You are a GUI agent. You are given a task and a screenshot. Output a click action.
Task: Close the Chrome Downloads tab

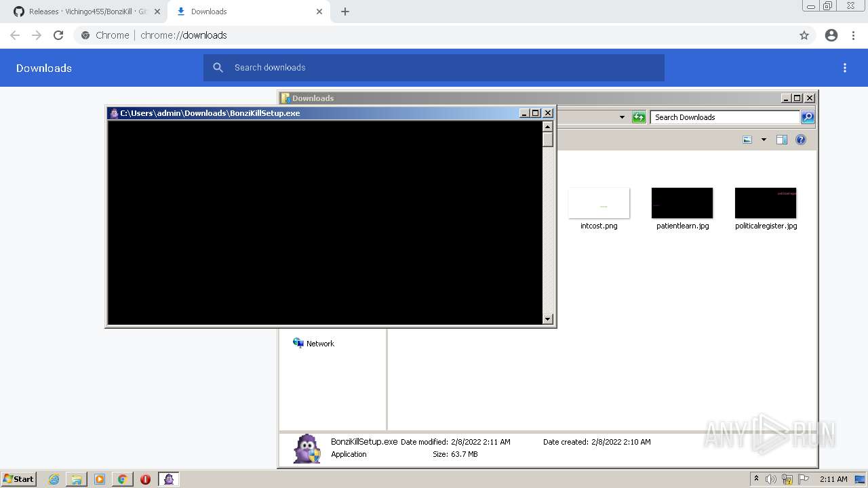click(x=319, y=12)
